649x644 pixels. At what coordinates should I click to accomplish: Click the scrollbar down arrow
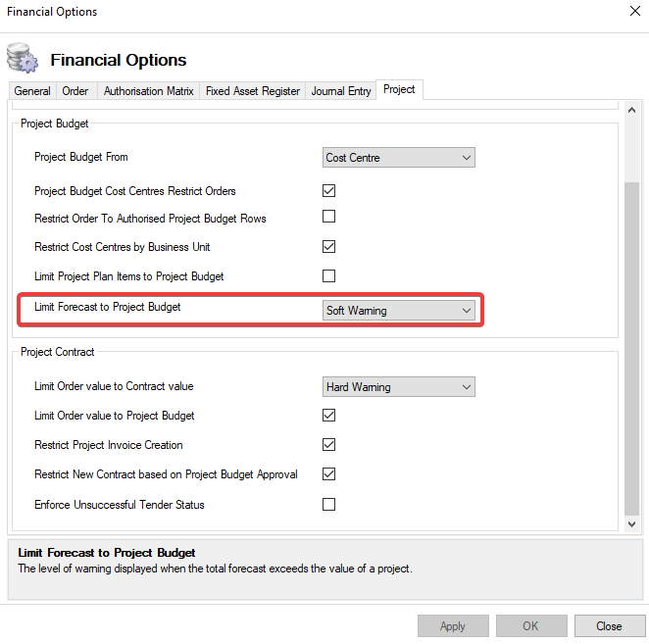click(x=632, y=525)
